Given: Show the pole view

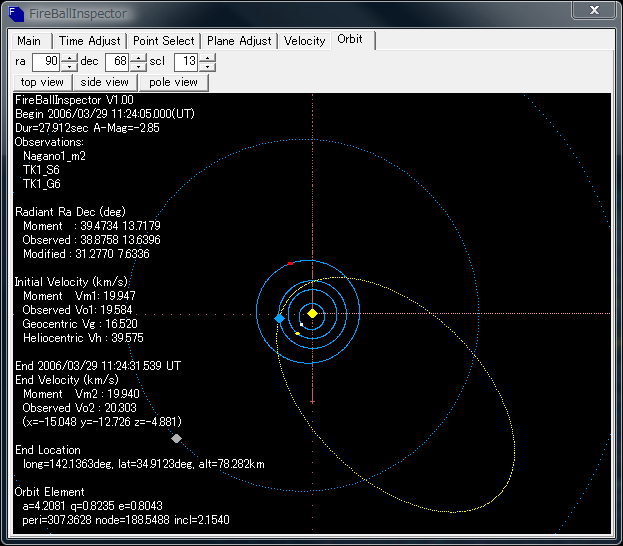Looking at the screenshot, I should point(173,82).
